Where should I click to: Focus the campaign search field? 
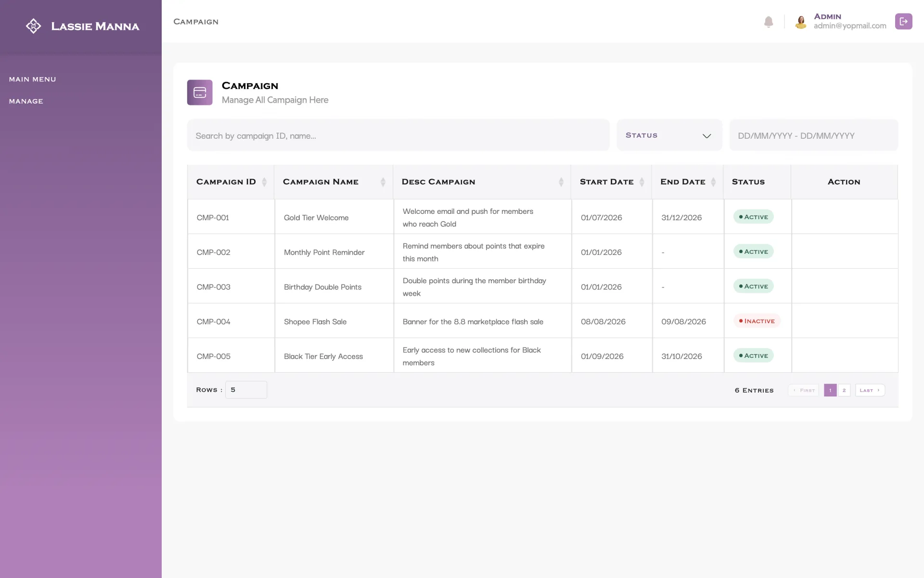point(398,135)
